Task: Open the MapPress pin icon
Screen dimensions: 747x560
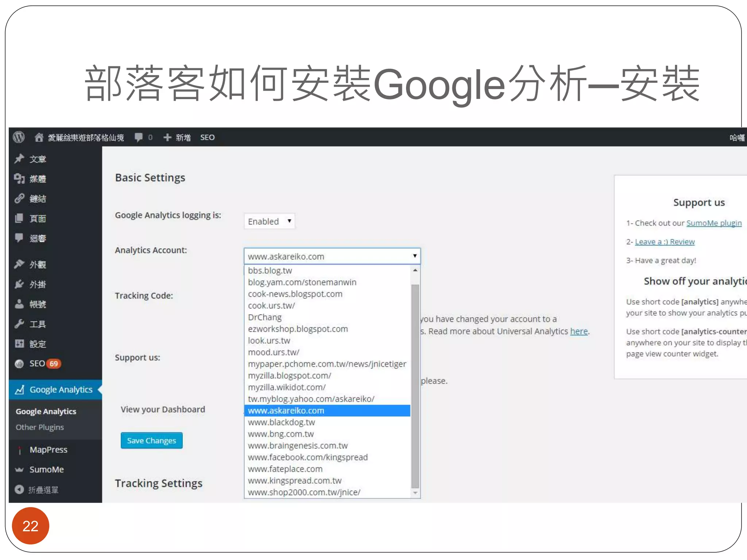Action: (x=20, y=450)
